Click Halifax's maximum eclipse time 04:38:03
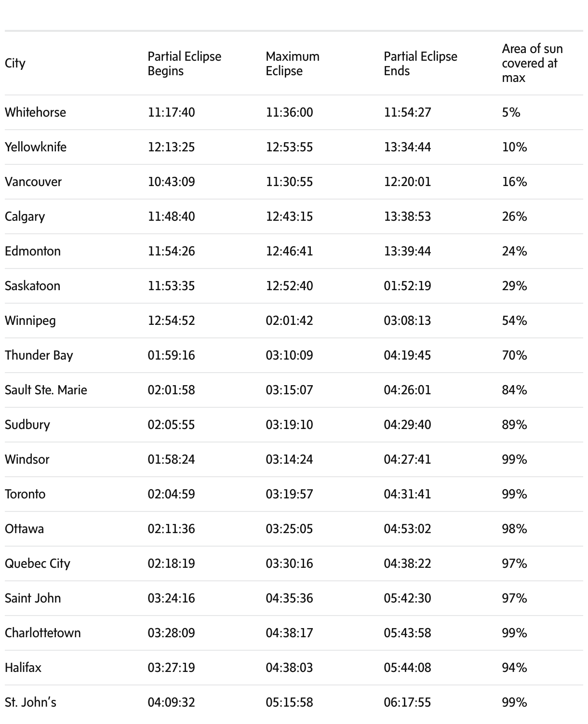The height and width of the screenshot is (724, 588). [x=289, y=668]
